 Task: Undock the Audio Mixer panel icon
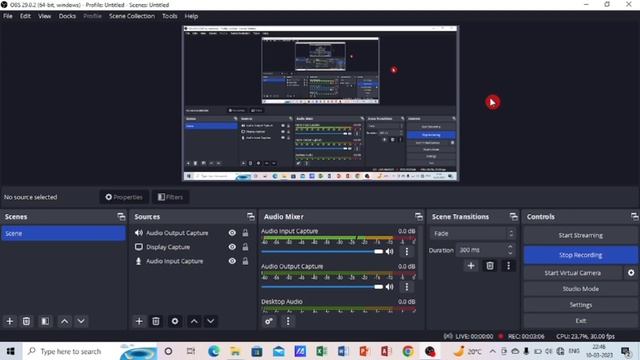(x=418, y=216)
